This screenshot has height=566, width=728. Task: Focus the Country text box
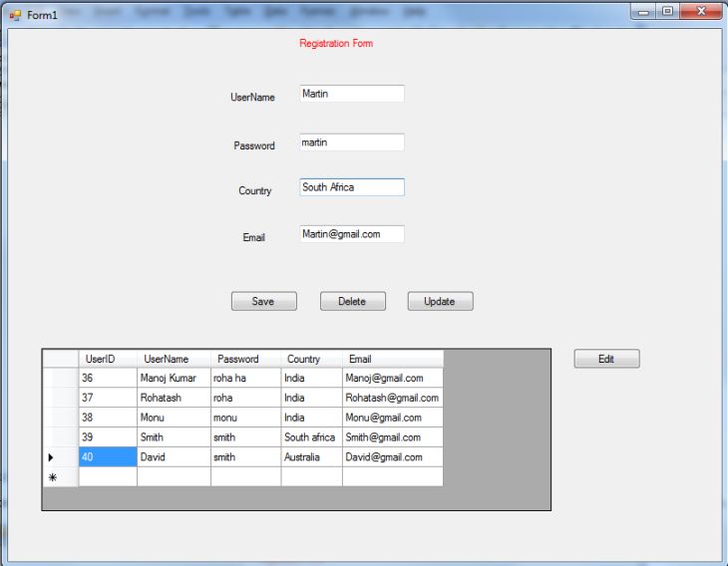352,187
